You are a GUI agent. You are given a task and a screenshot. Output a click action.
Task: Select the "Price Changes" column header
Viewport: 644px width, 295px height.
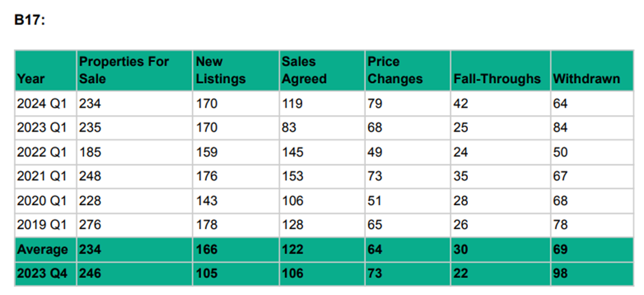(x=395, y=70)
